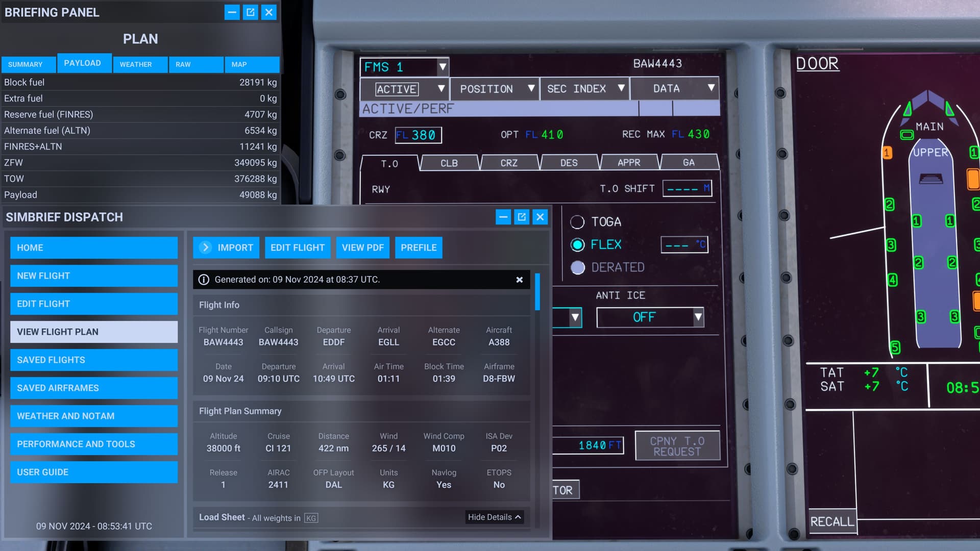Select the T.O performance tab
This screenshot has width=980, height=551.
tap(389, 164)
